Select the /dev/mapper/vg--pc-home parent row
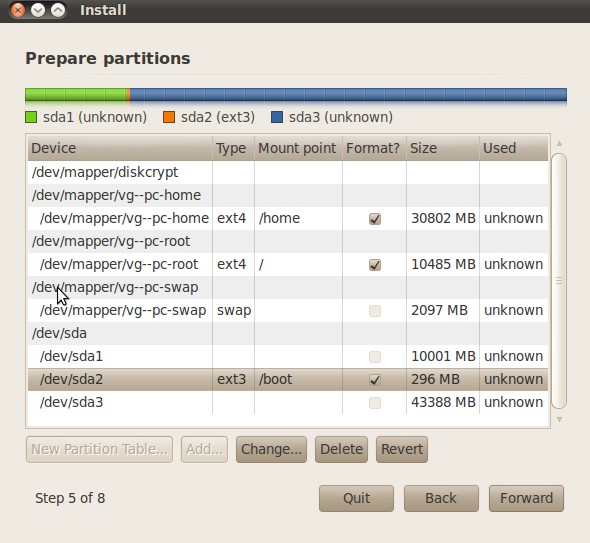Image resolution: width=590 pixels, height=543 pixels. click(288, 195)
